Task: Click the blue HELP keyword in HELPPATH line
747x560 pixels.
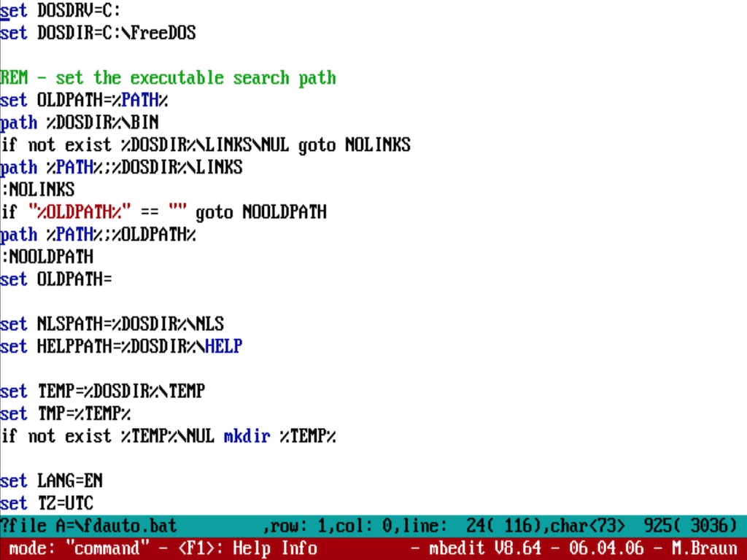Action: click(x=223, y=347)
